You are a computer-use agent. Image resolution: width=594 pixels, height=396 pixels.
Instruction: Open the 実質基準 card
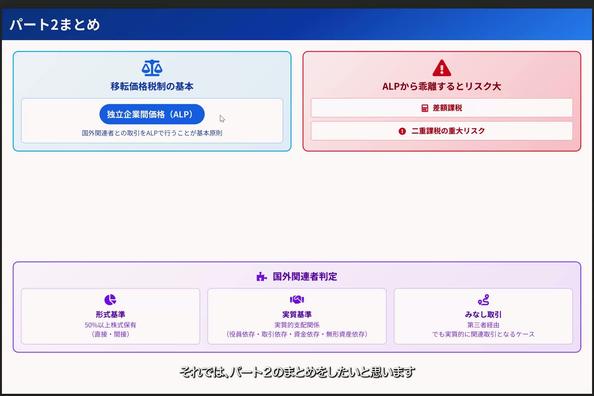coord(297,316)
